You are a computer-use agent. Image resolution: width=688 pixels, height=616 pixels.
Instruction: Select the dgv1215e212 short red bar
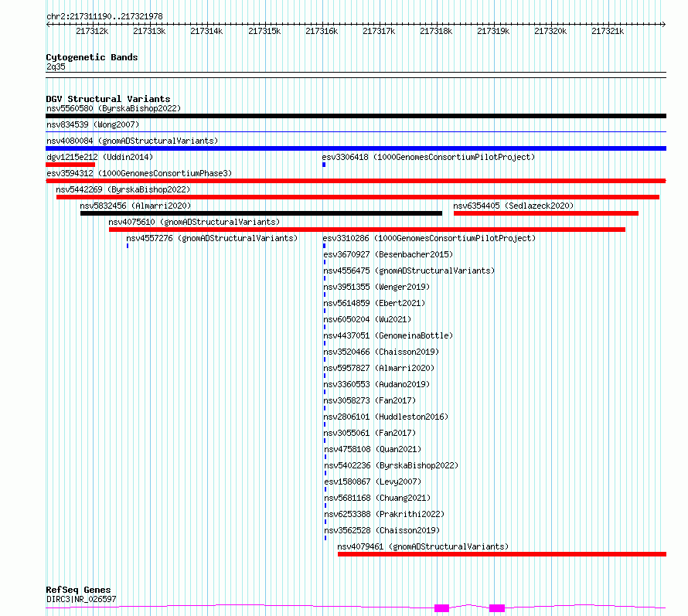[x=70, y=165]
